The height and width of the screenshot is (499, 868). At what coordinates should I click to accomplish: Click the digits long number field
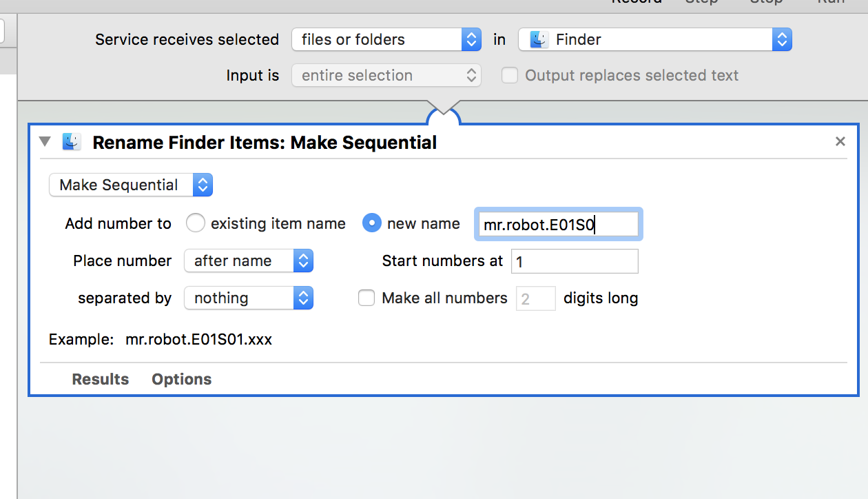click(x=536, y=298)
